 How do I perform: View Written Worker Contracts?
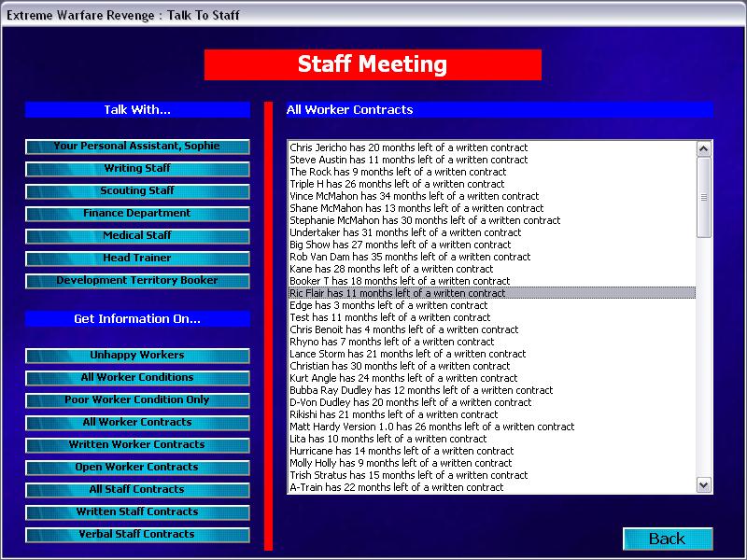pyautogui.click(x=137, y=445)
